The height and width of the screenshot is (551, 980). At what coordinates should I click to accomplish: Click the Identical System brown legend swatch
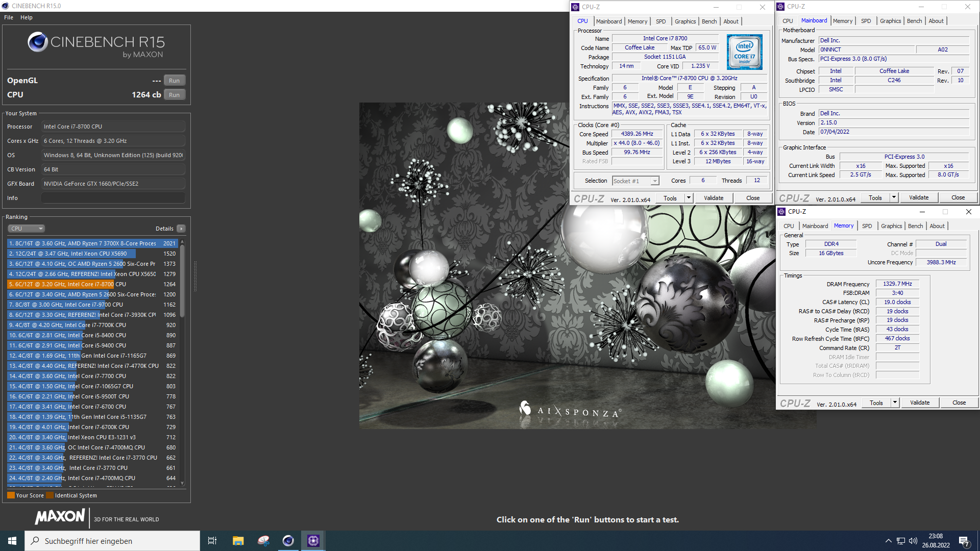coord(50,495)
